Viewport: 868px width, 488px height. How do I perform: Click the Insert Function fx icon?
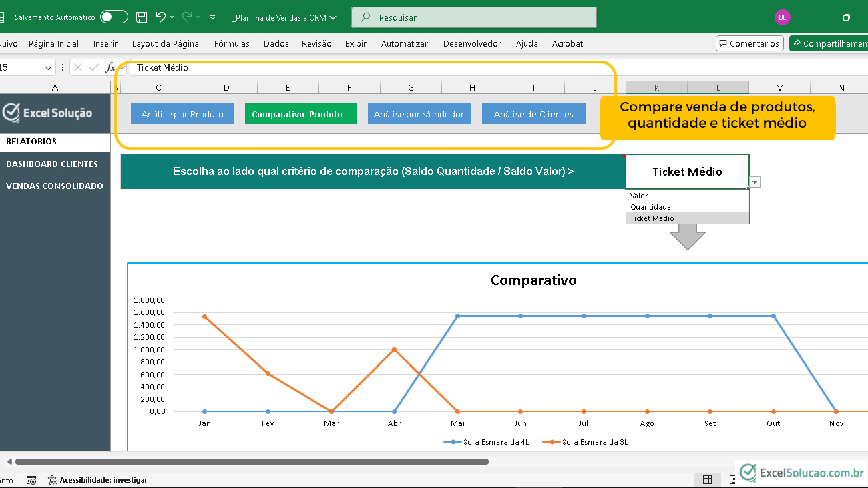point(110,67)
